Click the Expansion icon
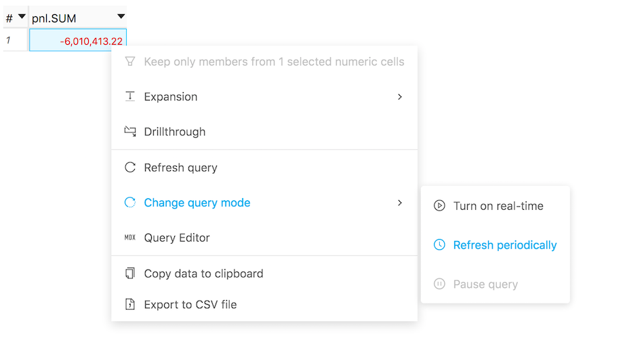The image size is (644, 353). (129, 96)
